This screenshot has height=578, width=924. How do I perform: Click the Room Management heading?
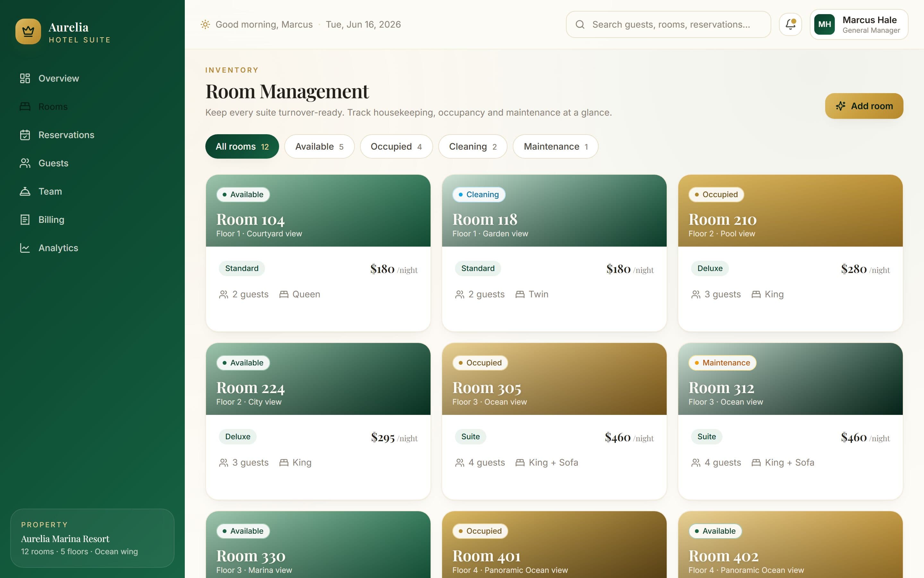pyautogui.click(x=287, y=92)
